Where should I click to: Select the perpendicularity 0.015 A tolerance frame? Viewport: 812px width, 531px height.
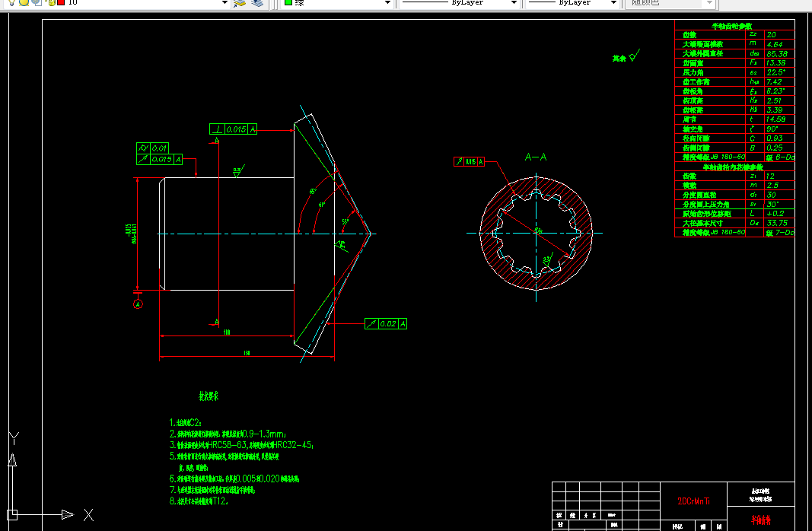(x=233, y=129)
